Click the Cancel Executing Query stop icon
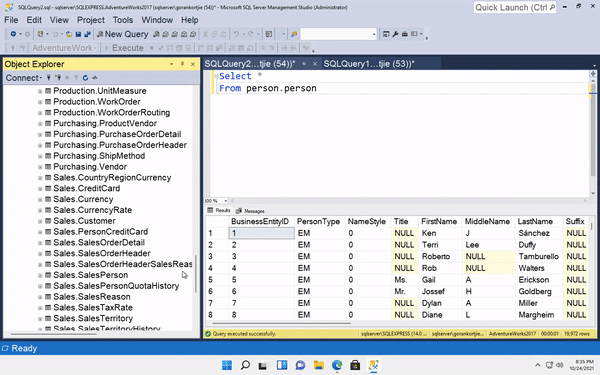 (152, 48)
